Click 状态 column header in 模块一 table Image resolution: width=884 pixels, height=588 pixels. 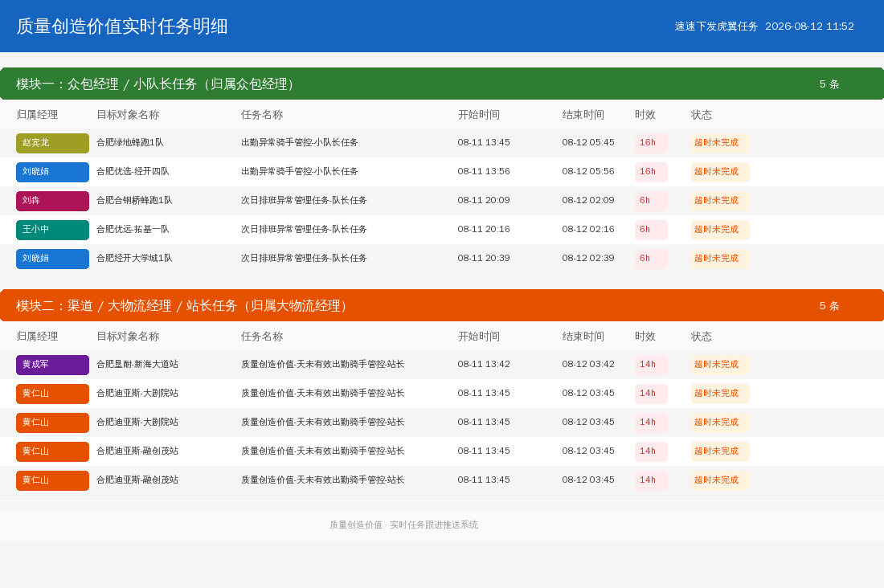[702, 114]
